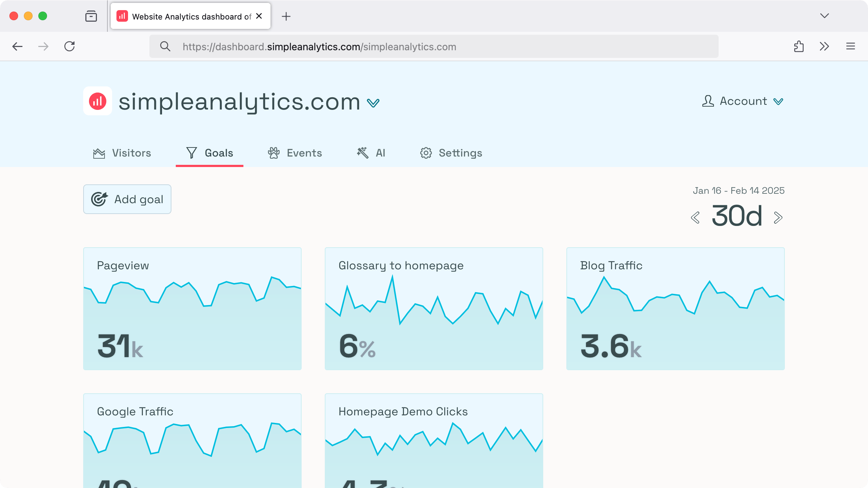Viewport: 868px width, 488px height.
Task: Click the search magnifier icon in address bar
Action: [165, 46]
